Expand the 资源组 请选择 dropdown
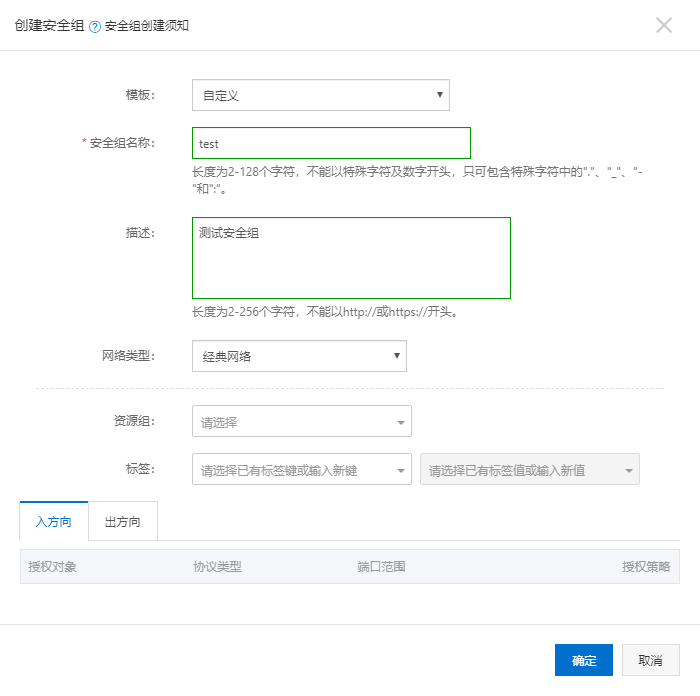This screenshot has width=700, height=696. [302, 421]
